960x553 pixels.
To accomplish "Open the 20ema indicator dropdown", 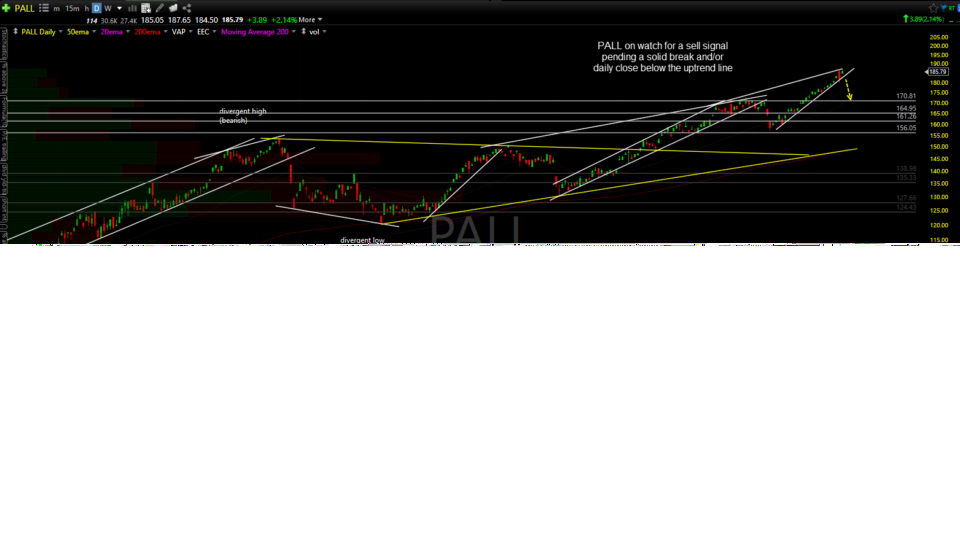I will (127, 32).
